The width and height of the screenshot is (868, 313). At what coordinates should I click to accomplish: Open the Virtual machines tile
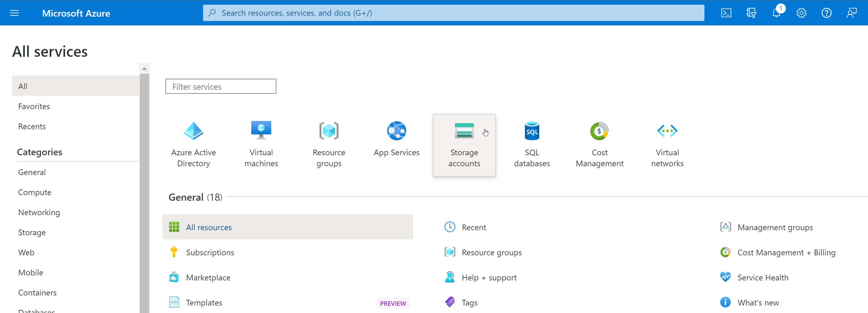tap(261, 145)
